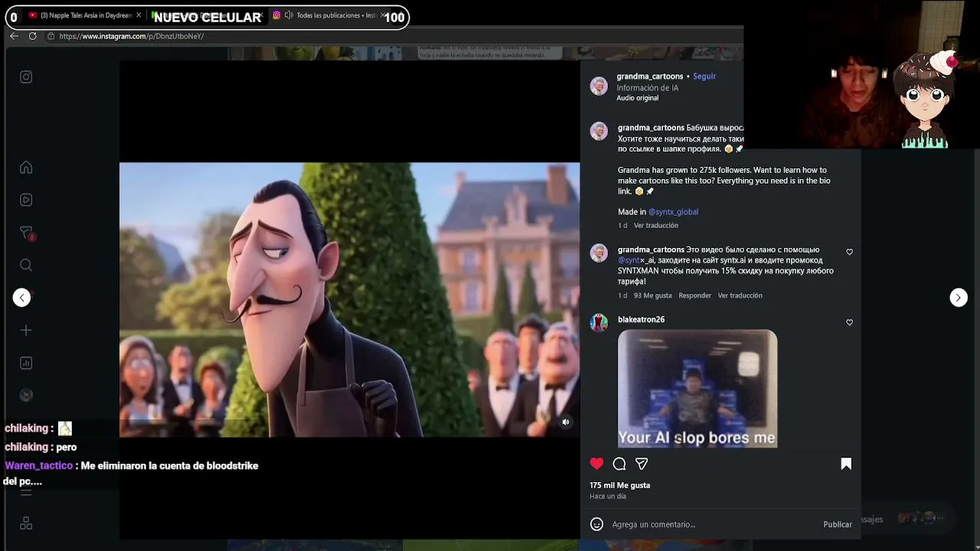Mute the Instagram tab via speaker icon
The height and width of the screenshot is (551, 980).
(x=289, y=15)
